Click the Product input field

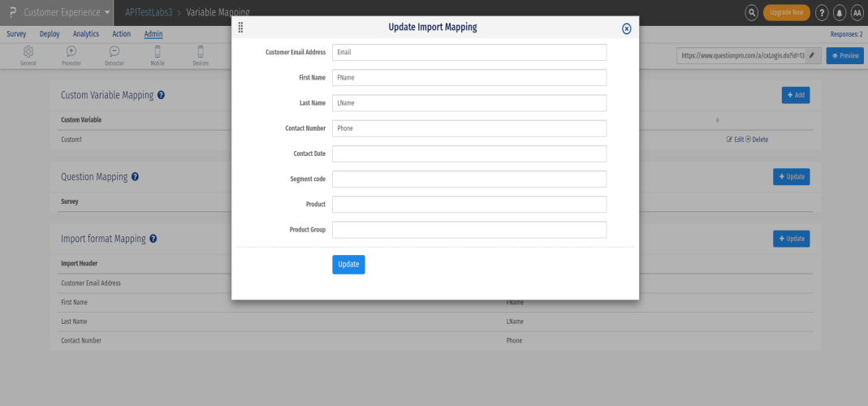coord(469,205)
